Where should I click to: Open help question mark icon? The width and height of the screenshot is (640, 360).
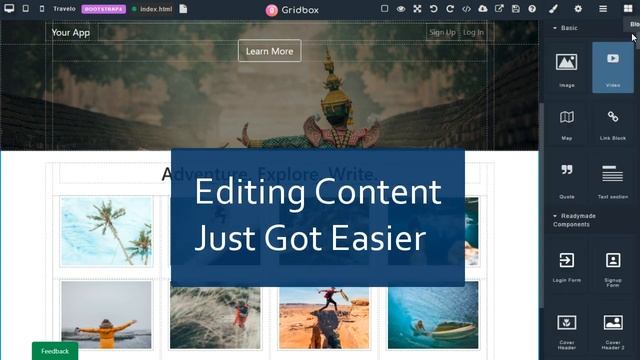(x=532, y=9)
